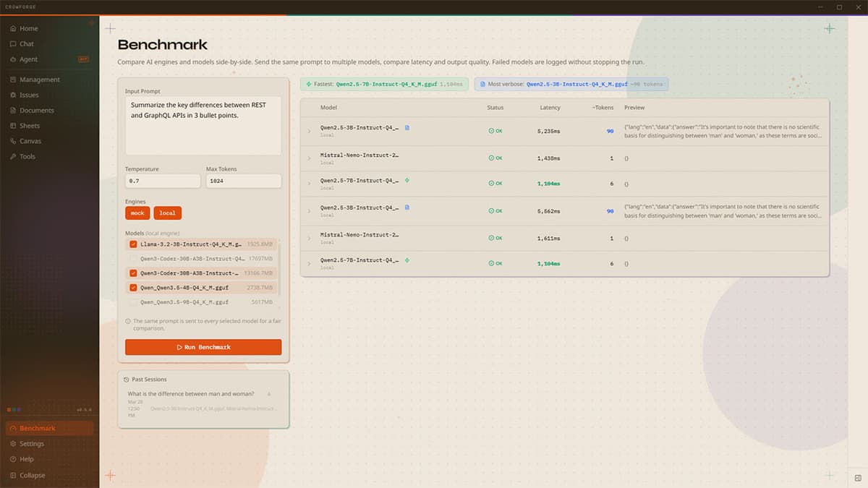Screen dimensions: 868x488
Task: Uncheck the Qwen_Qwen3.5-4B-Q4_K_M.gguf checkbox
Action: [133, 288]
